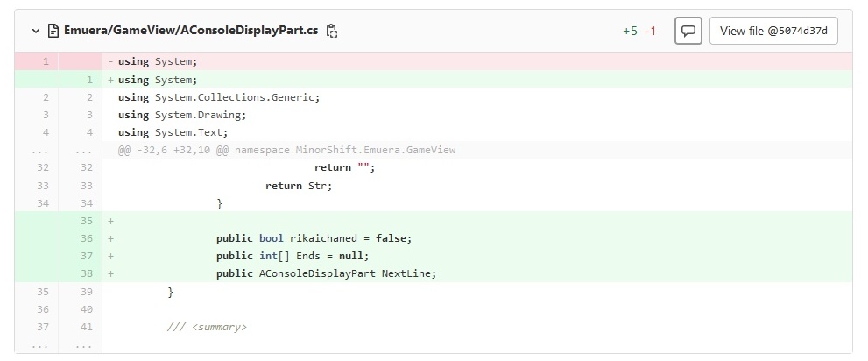This screenshot has width=868, height=361.
Task: Copy the file path with the clipboard icon
Action: (x=332, y=31)
